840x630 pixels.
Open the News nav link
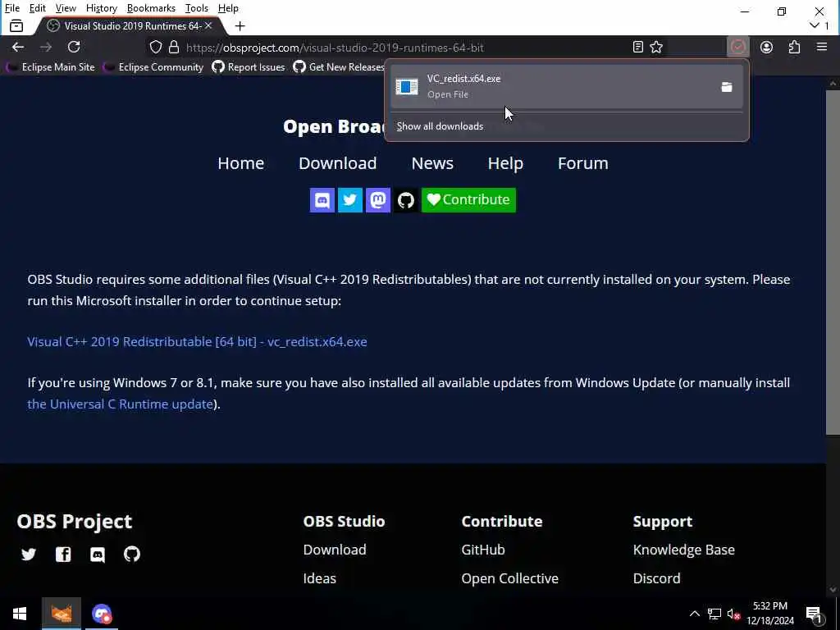pyautogui.click(x=432, y=163)
